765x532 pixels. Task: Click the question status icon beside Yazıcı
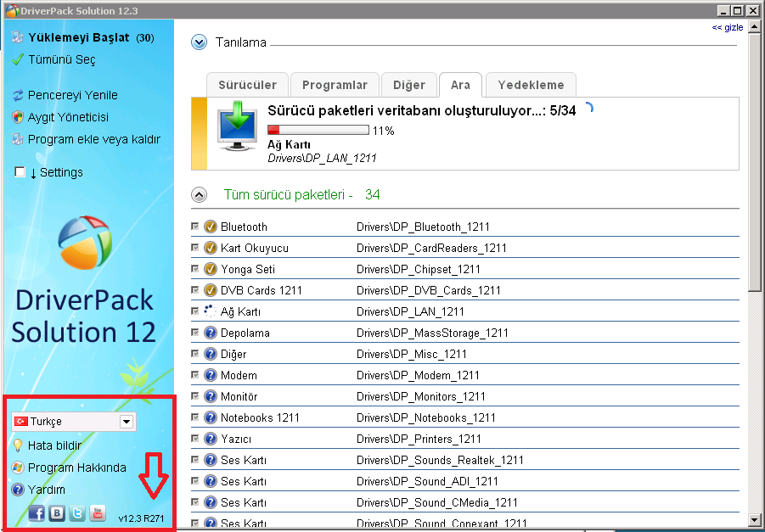click(211, 439)
